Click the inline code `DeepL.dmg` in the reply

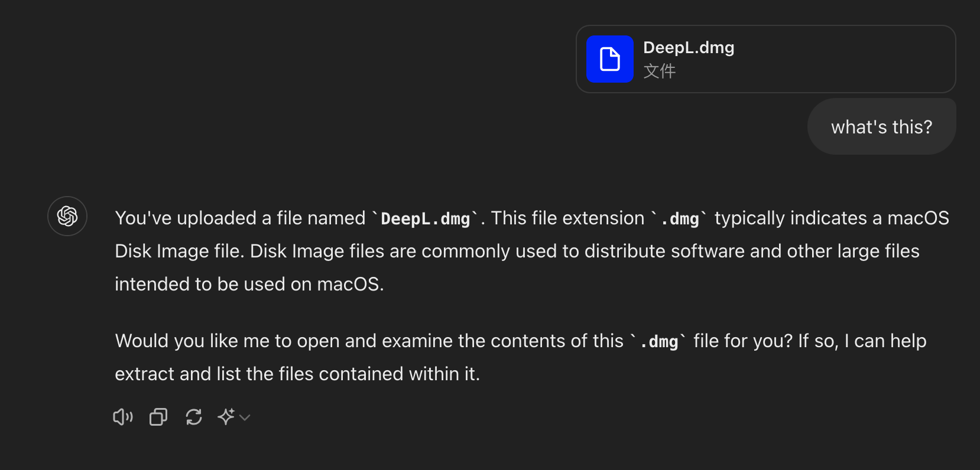pos(426,219)
